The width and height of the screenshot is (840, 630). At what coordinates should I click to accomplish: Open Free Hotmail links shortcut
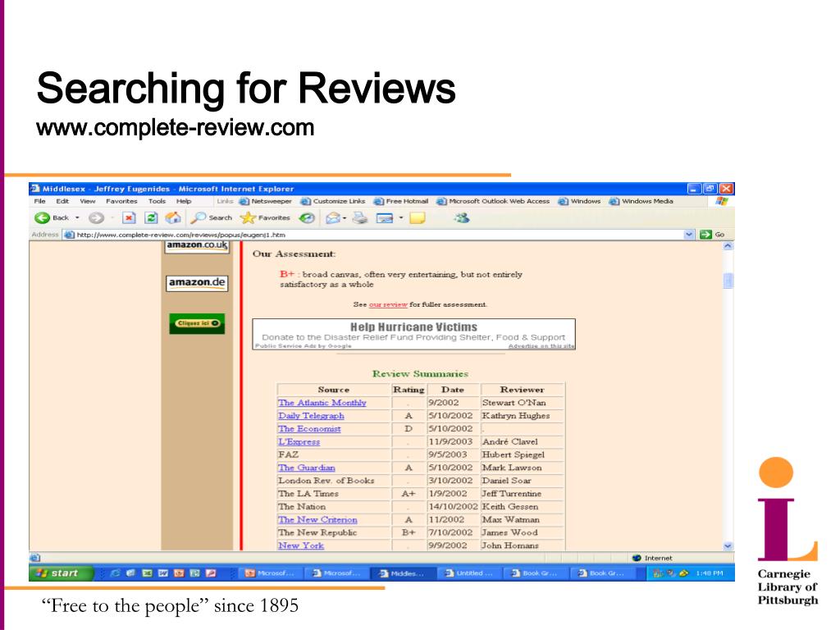(x=401, y=202)
